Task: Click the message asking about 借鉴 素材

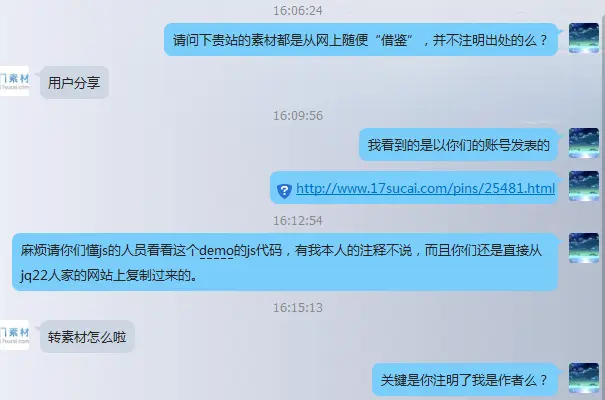Action: coord(361,40)
